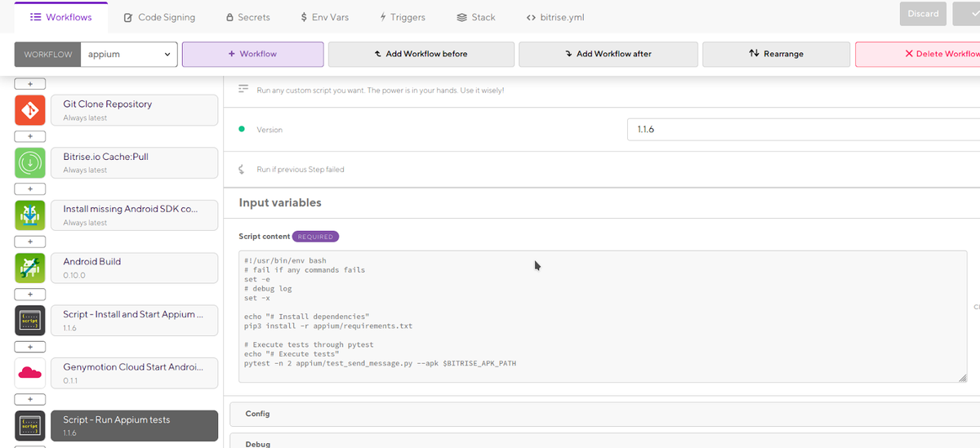This screenshot has height=448, width=980.
Task: Click the Install and Start Appium script icon
Action: (x=29, y=320)
